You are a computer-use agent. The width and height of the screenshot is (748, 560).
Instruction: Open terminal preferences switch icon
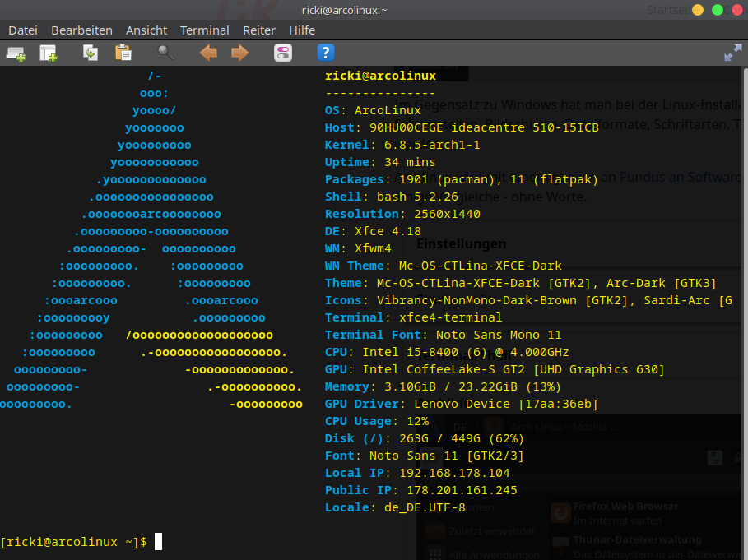283,53
